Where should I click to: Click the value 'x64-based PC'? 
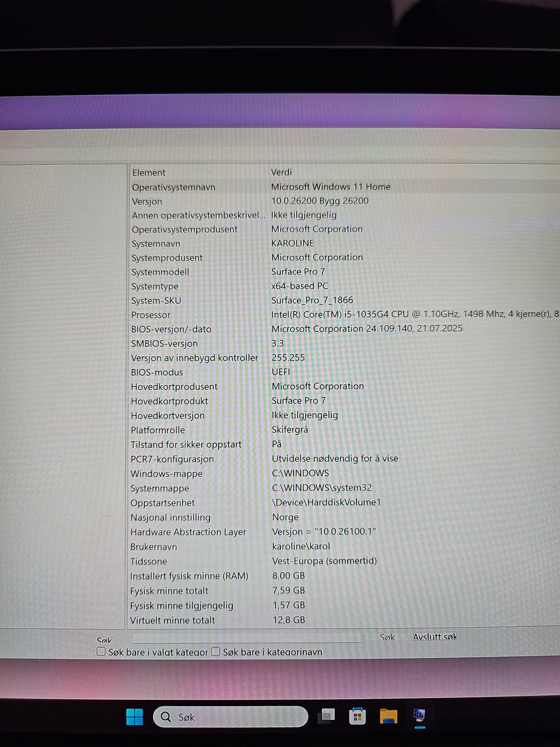tap(299, 286)
